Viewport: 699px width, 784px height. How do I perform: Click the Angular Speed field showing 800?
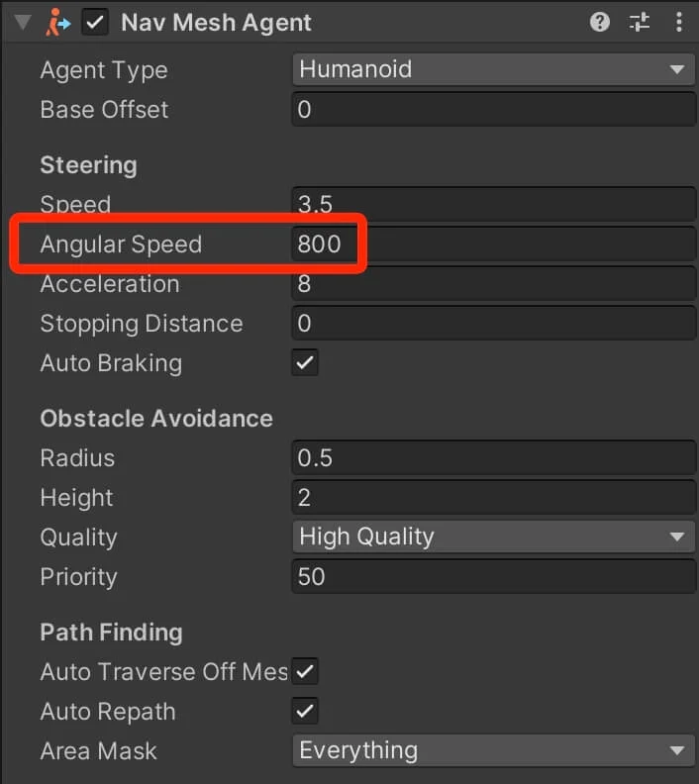pos(493,244)
